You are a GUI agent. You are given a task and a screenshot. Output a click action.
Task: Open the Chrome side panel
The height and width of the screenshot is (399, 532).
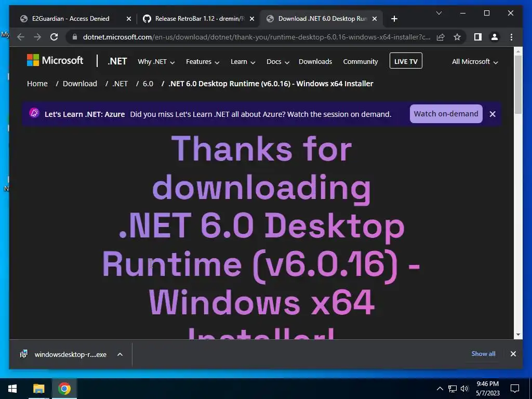tap(478, 37)
